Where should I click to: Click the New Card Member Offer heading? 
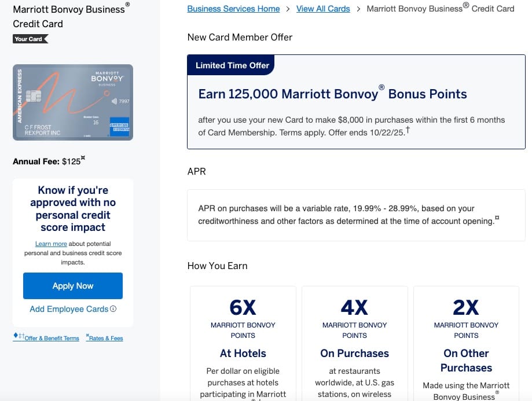[240, 37]
